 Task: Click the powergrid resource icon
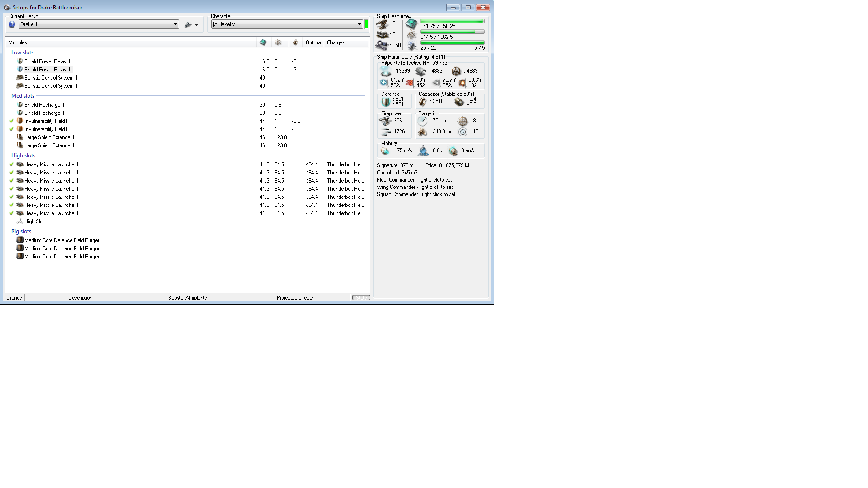[x=411, y=35]
